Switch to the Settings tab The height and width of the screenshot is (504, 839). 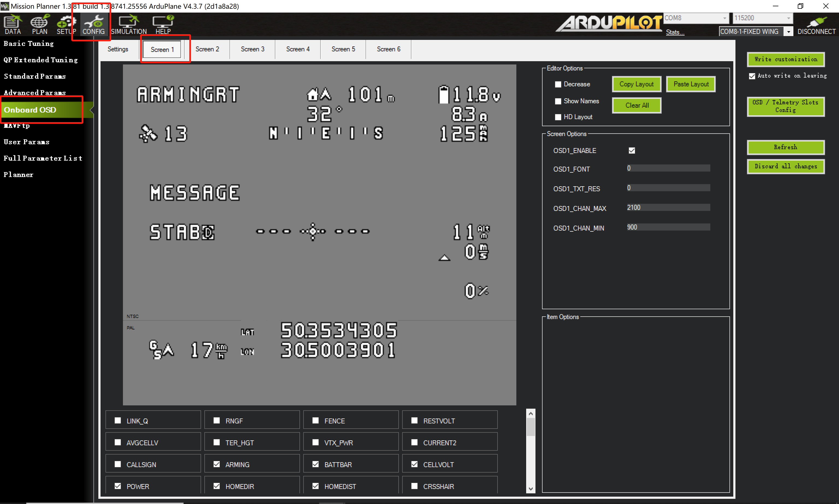pyautogui.click(x=118, y=49)
